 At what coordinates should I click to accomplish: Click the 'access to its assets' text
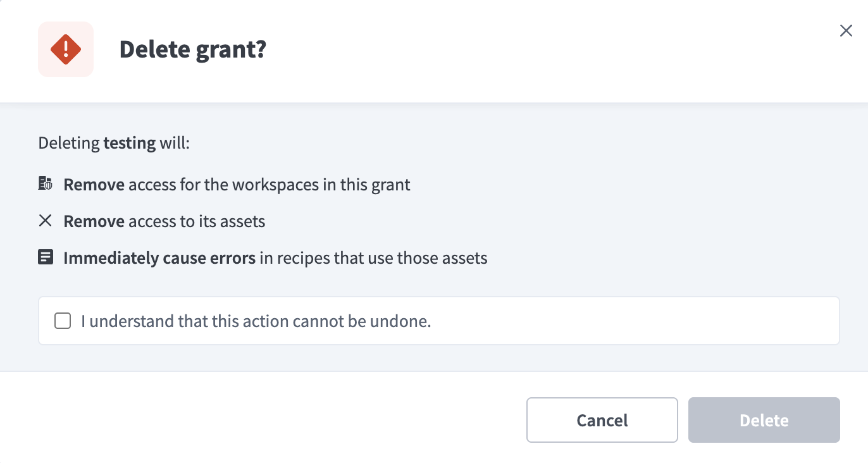coord(197,221)
